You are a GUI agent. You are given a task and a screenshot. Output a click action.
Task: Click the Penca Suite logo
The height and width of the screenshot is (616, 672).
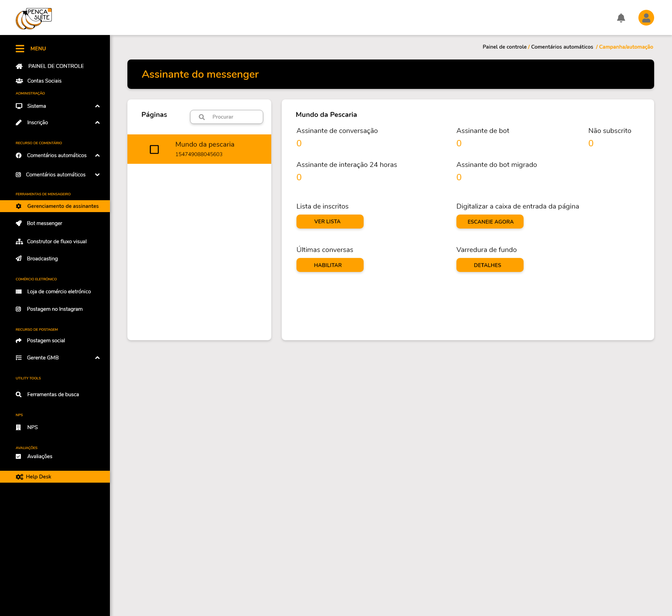point(34,19)
